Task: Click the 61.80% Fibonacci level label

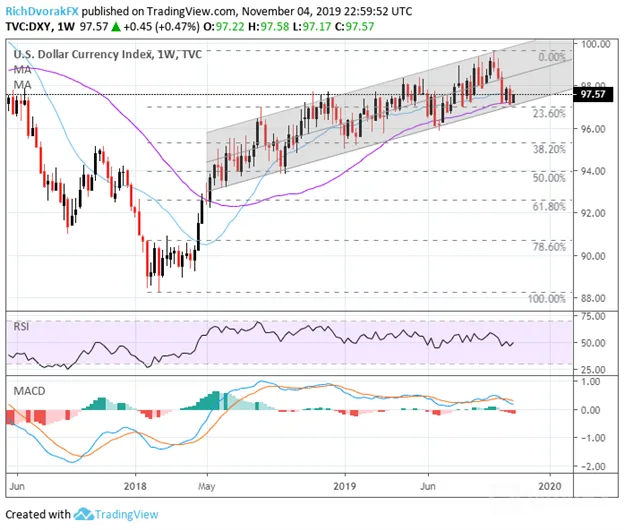Action: tap(549, 207)
